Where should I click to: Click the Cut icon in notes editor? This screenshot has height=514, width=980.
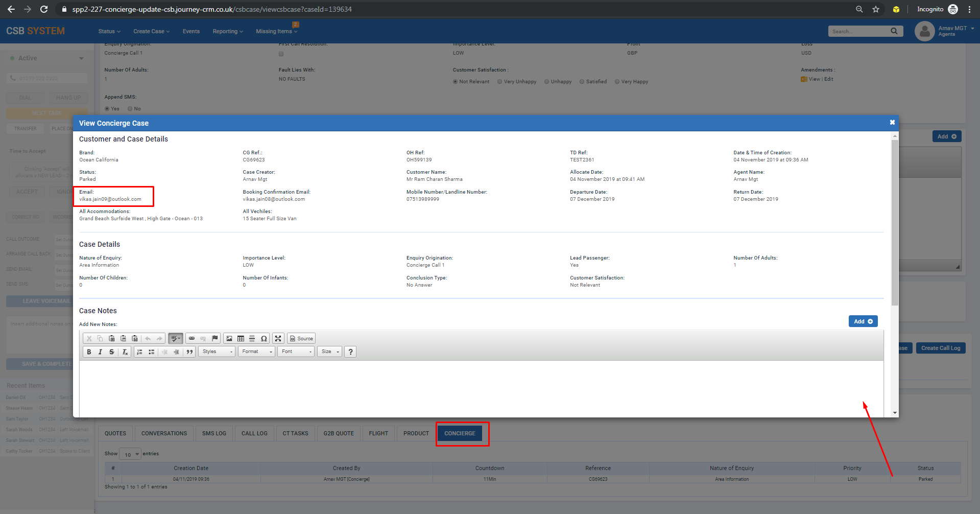click(x=89, y=338)
